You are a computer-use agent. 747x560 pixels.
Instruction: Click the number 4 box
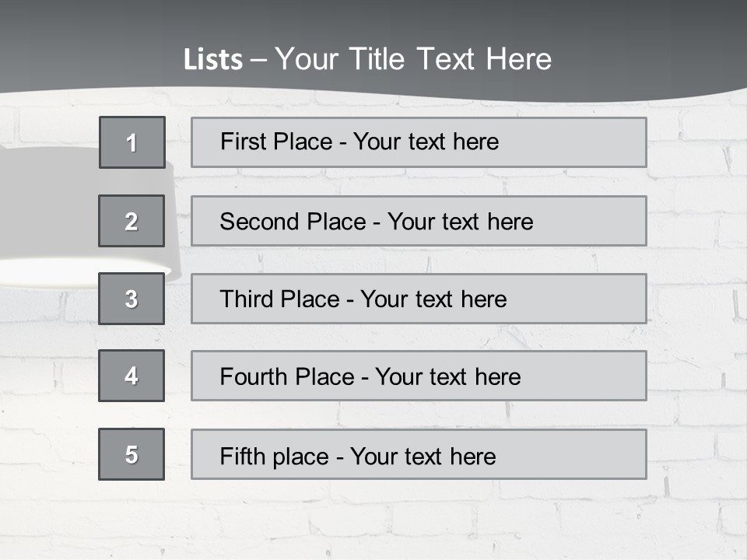click(x=132, y=376)
